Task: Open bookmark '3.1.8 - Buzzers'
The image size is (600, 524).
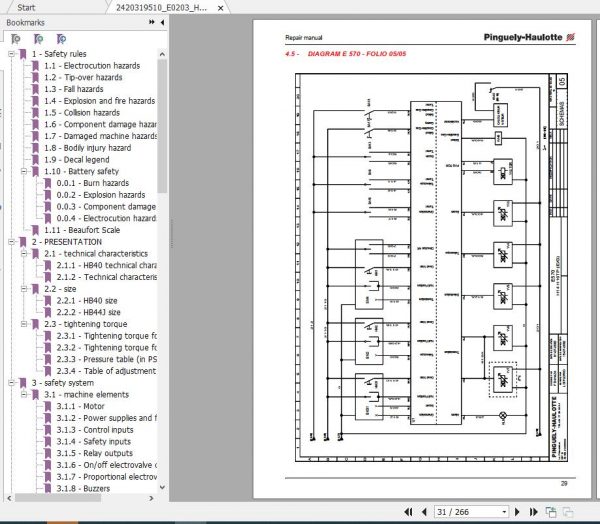Action: click(83, 488)
